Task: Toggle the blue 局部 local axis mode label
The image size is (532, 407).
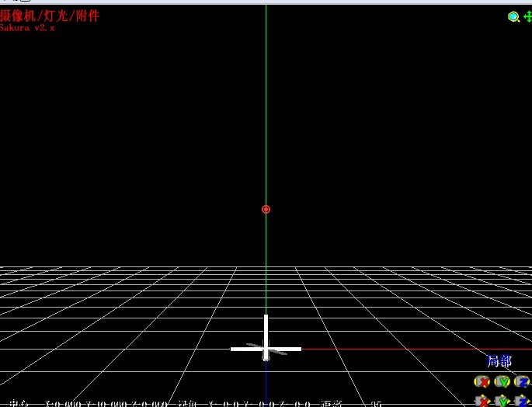Action: [499, 361]
